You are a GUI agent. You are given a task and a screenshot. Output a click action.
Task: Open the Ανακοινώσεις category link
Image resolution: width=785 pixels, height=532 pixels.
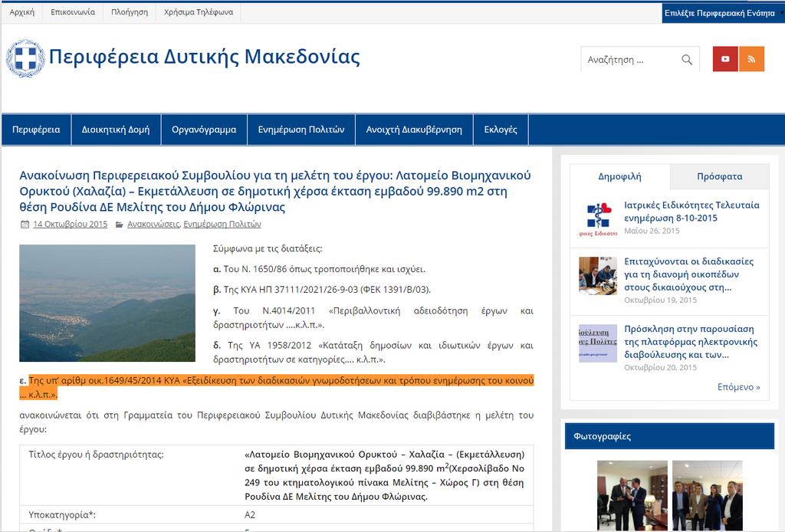(x=153, y=224)
